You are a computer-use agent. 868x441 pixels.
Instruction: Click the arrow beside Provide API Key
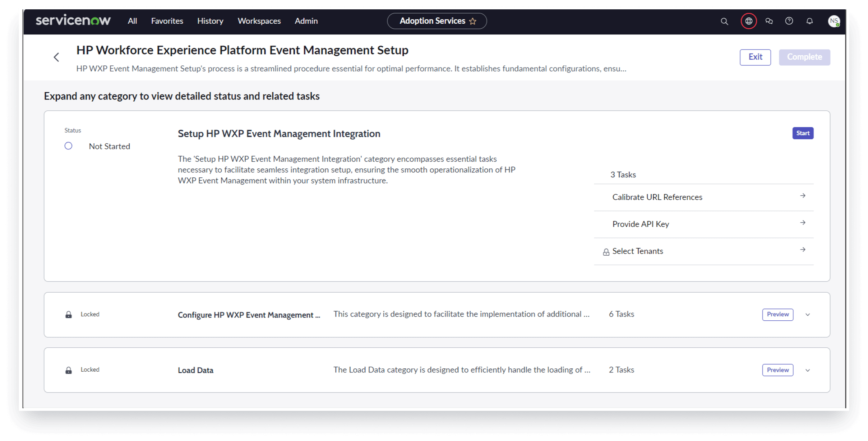(x=803, y=223)
